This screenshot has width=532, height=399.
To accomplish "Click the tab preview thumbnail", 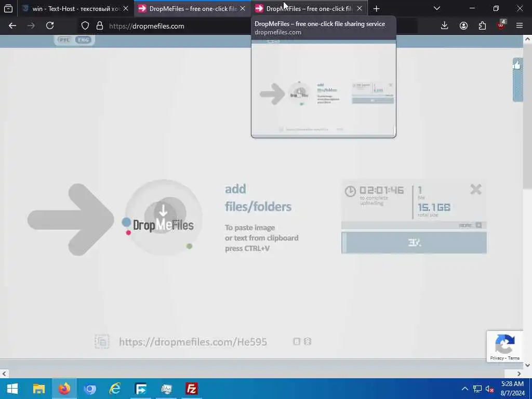I will (x=324, y=88).
